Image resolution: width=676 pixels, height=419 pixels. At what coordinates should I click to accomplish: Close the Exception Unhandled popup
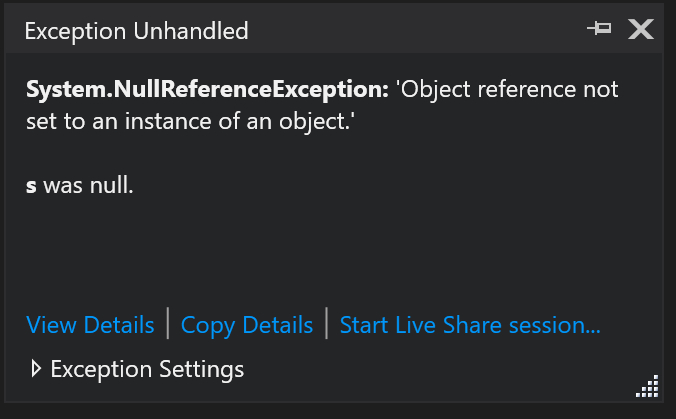pyautogui.click(x=640, y=30)
